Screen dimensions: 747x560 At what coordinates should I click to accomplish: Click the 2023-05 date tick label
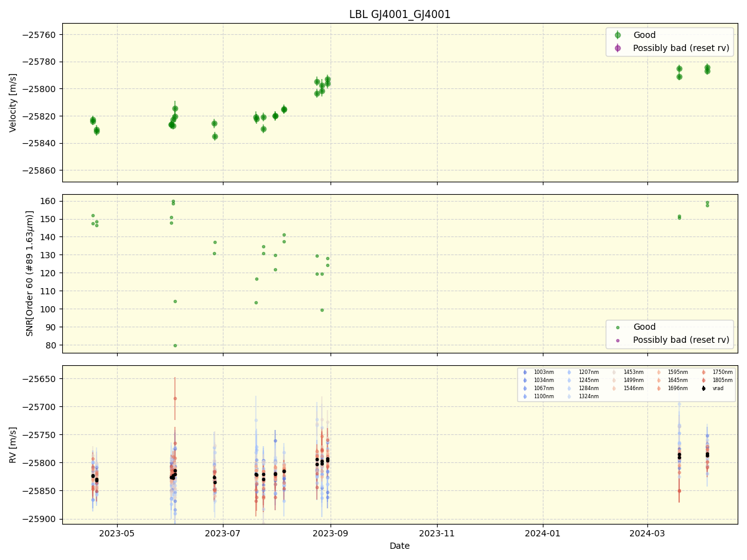117,533
